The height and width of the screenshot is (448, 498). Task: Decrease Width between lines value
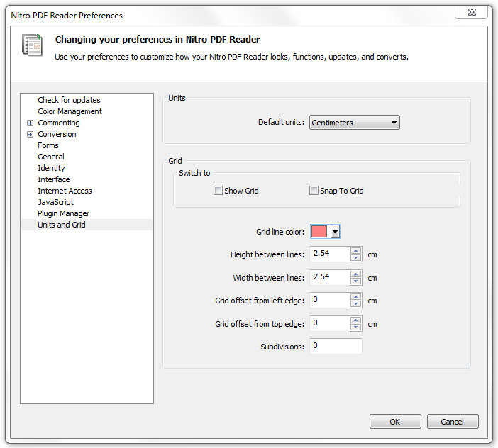click(355, 281)
